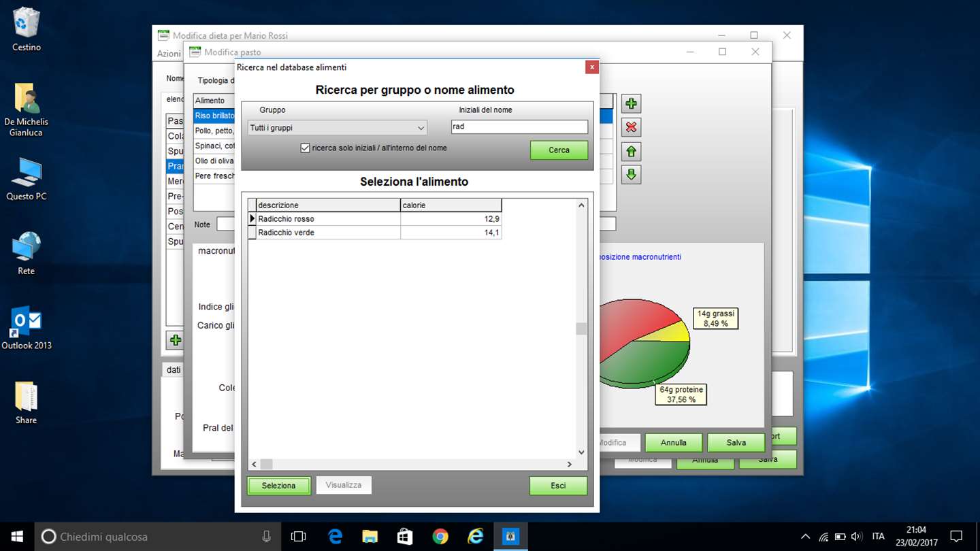
Task: Toggle 'ricerca solo iniziali' checkbox
Action: point(305,148)
